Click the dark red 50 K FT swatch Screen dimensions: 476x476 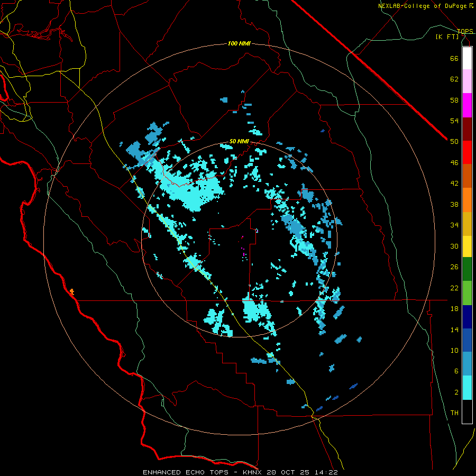pos(467,129)
